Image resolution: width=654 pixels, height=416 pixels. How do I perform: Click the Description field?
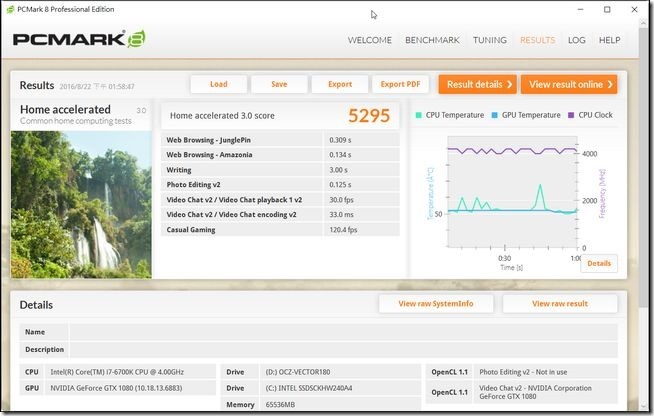click(x=343, y=349)
